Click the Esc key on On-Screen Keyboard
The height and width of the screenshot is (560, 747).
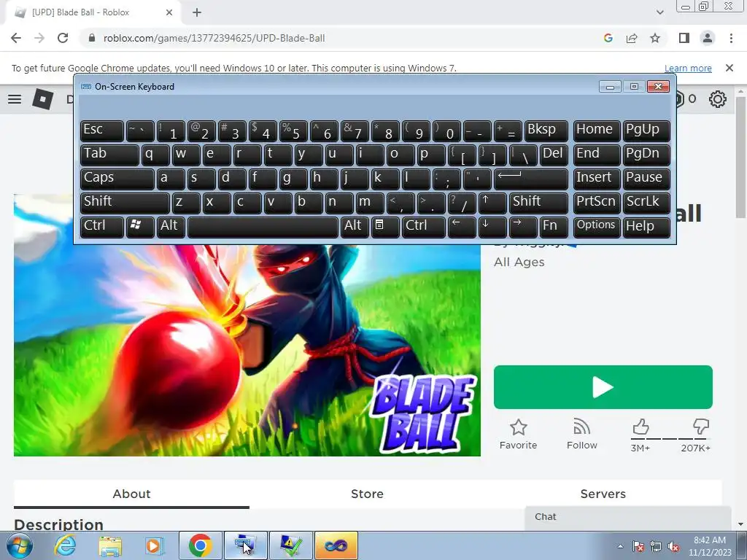pos(102,131)
